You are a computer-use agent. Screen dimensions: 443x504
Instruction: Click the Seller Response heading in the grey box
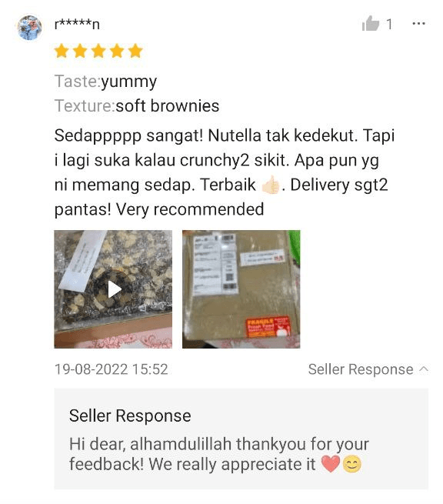tap(130, 416)
